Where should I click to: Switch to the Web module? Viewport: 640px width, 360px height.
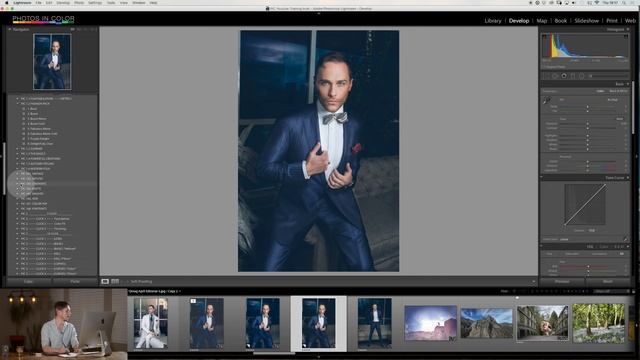tap(630, 20)
